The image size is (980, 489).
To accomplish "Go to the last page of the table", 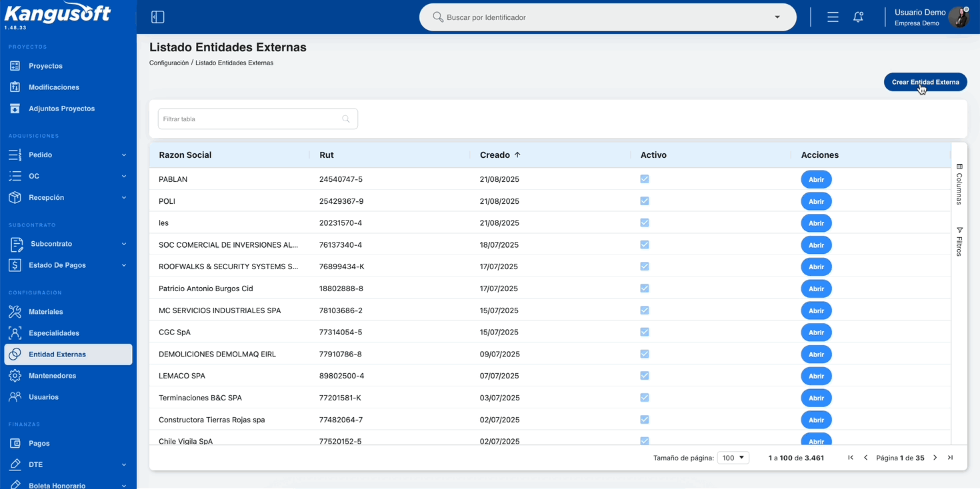I will point(950,458).
